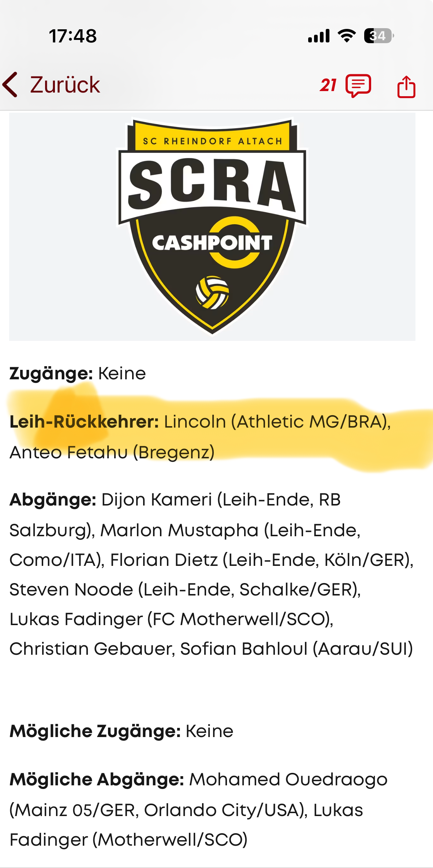Tap the Zugänge heading
Viewport: 433px width, 868px height.
(x=51, y=374)
